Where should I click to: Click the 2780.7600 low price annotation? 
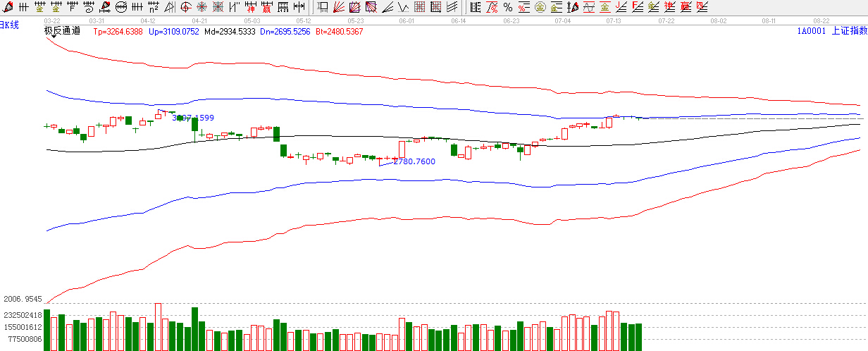[x=414, y=161]
